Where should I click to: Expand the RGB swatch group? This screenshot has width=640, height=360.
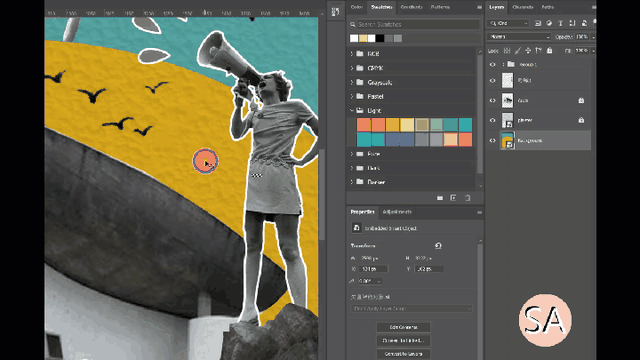point(352,54)
